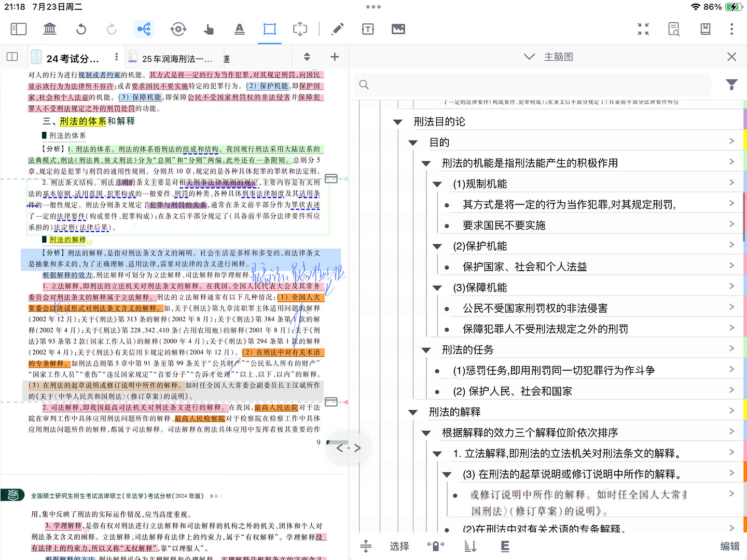The width and height of the screenshot is (747, 560).
Task: Select the text box tool
Action: click(368, 29)
